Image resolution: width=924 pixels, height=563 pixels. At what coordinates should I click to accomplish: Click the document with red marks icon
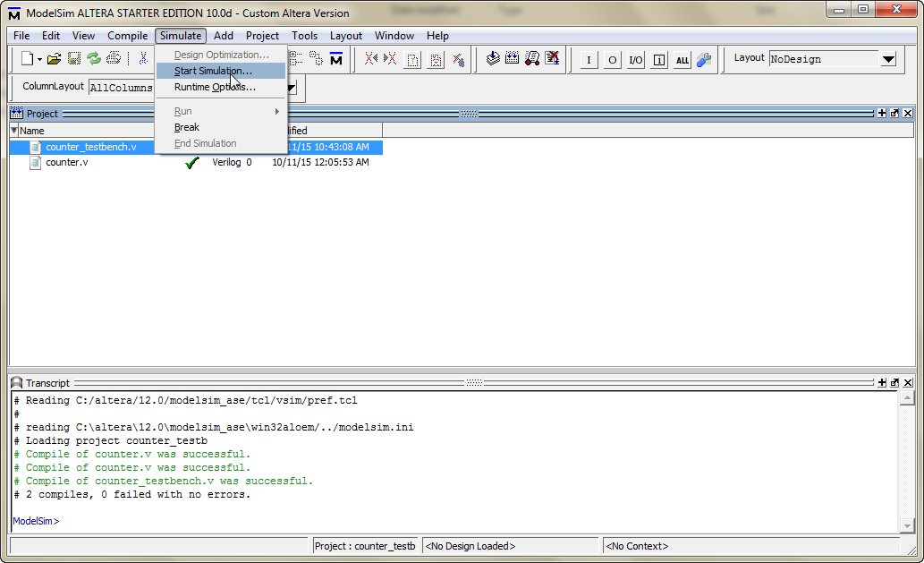(437, 60)
